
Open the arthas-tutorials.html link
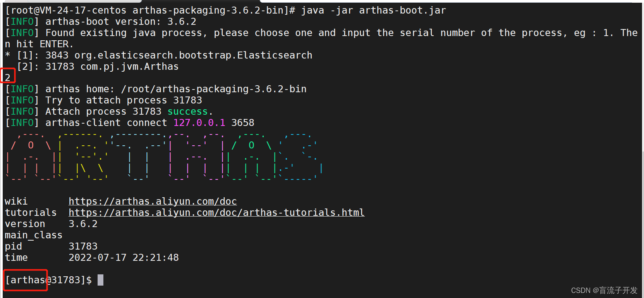click(216, 213)
